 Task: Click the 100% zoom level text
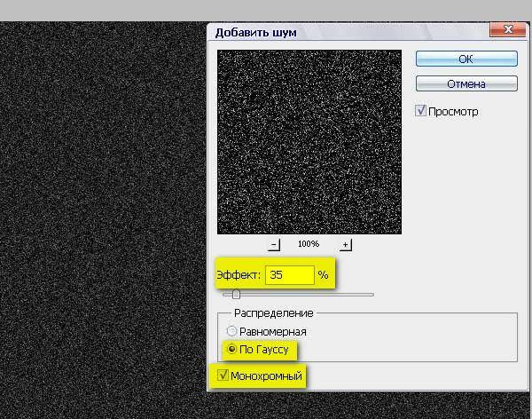coord(309,243)
